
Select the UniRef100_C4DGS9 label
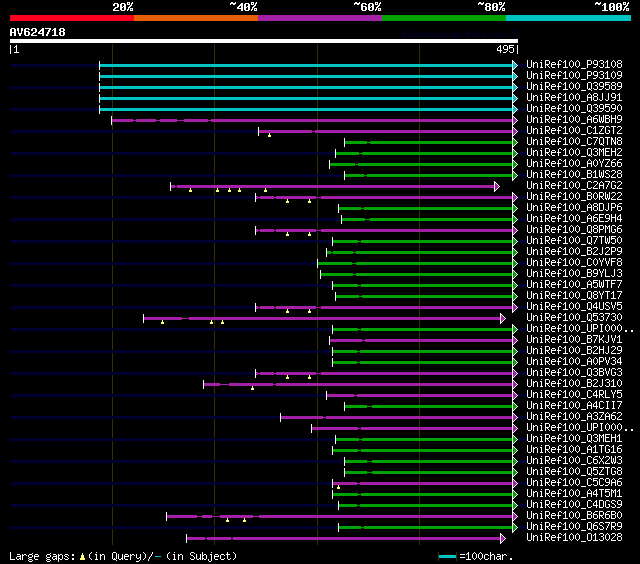(574, 505)
